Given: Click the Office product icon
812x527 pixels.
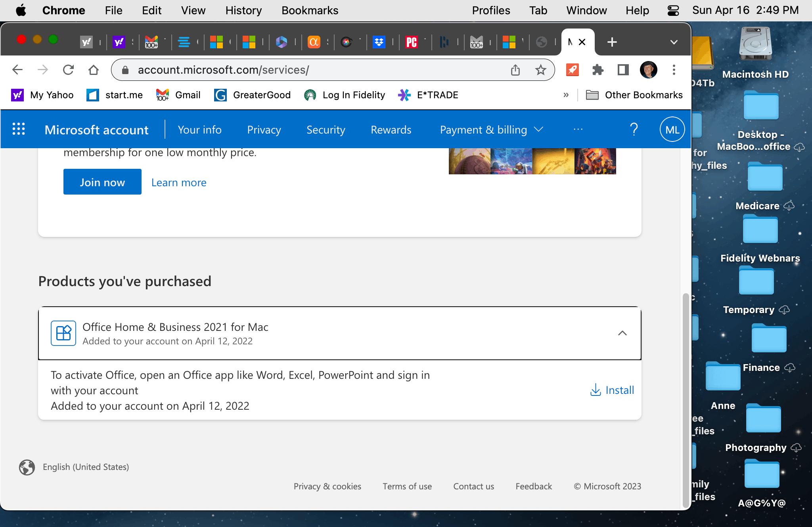Looking at the screenshot, I should click(x=63, y=333).
